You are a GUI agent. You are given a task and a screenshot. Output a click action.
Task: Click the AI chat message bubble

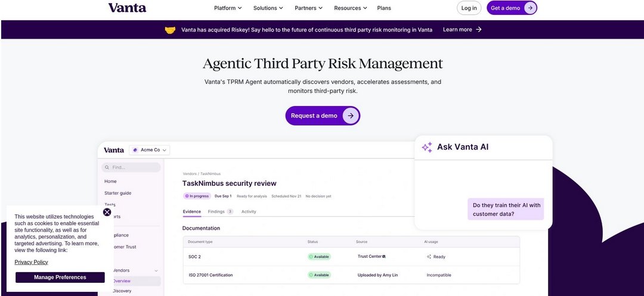point(506,209)
